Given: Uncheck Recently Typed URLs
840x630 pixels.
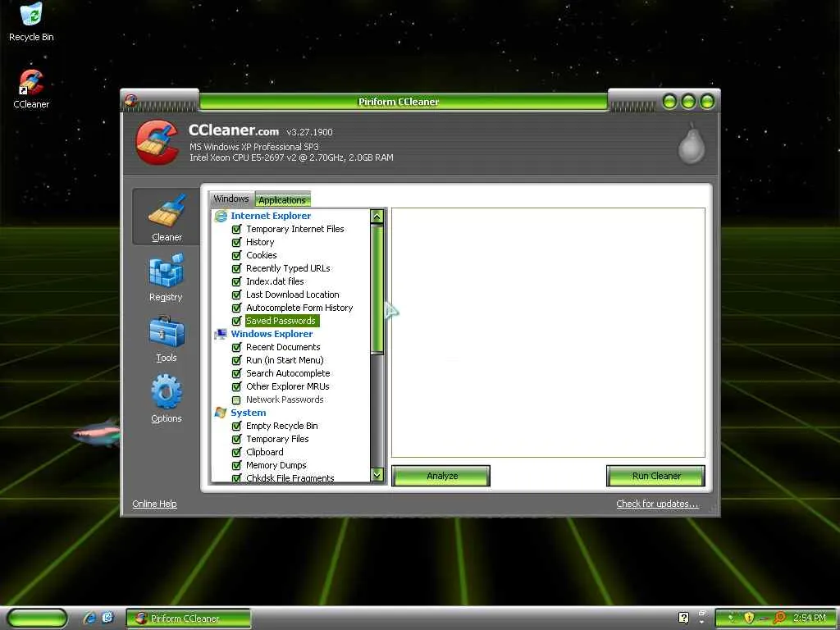Looking at the screenshot, I should (x=236, y=268).
